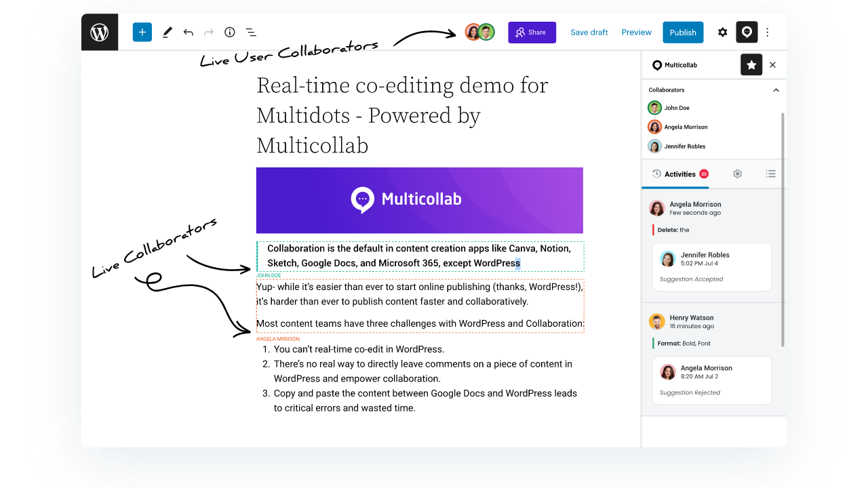Open the editor settings gear
Viewport: 868px width, 488px height.
point(723,32)
